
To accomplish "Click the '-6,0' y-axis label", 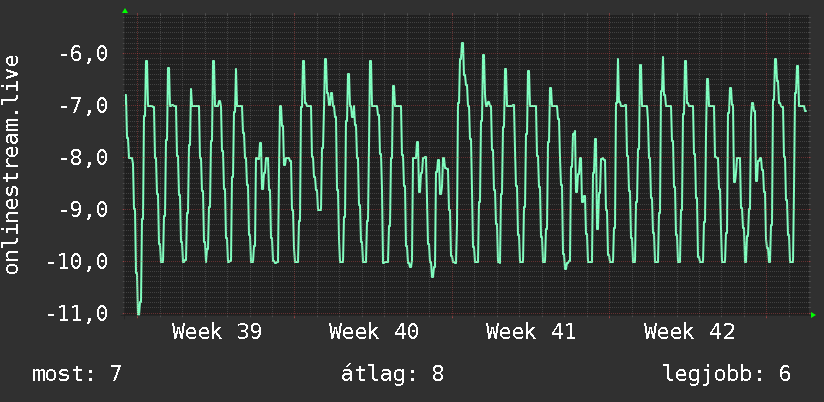I will pyautogui.click(x=83, y=54).
